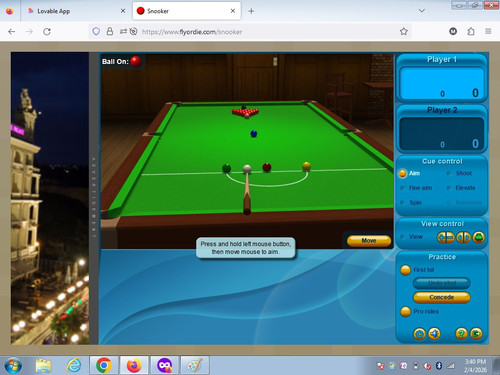Click the yellow ball on baulk line
This screenshot has width=500, height=375.
click(306, 166)
